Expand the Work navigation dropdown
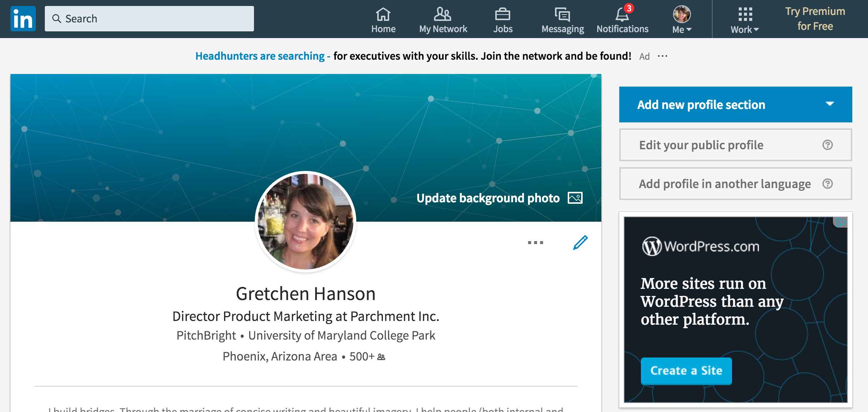 pos(744,19)
